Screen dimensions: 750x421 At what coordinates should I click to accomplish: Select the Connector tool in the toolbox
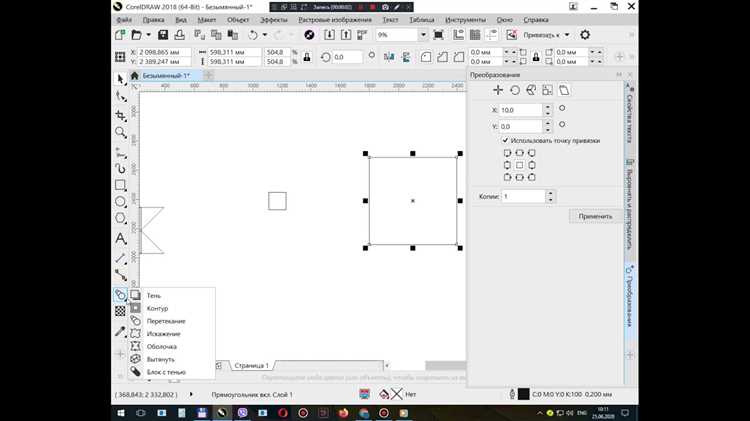pyautogui.click(x=121, y=276)
